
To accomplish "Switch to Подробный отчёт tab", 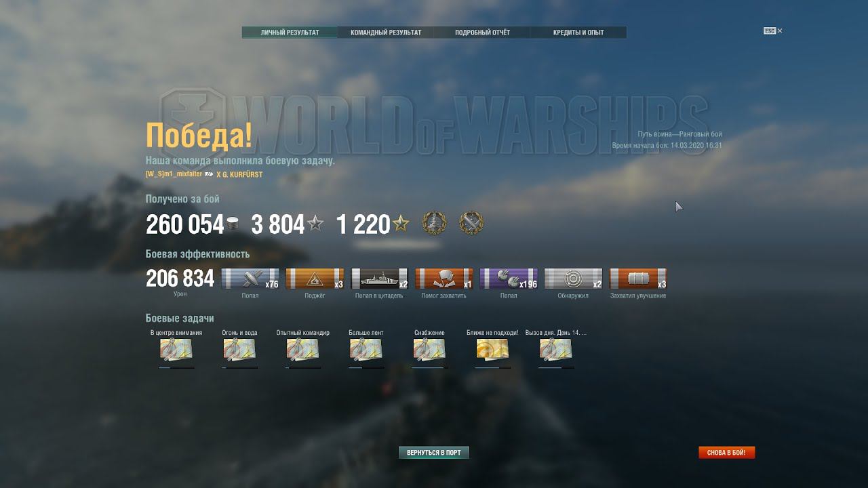I will click(x=482, y=33).
